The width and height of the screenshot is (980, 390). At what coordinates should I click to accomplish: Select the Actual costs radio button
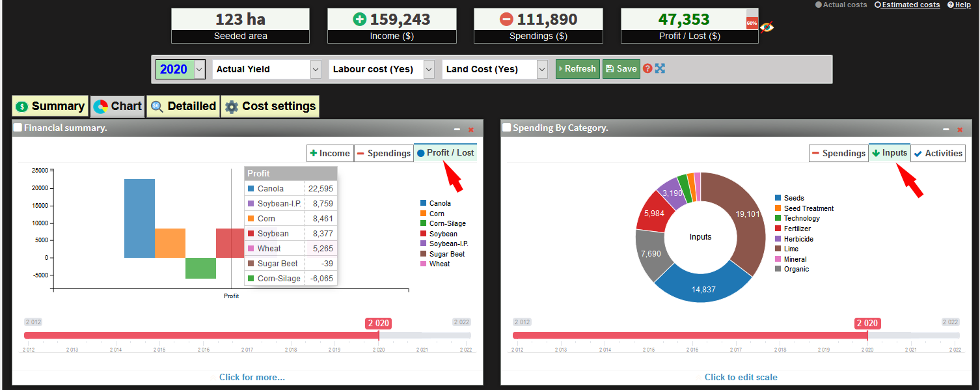pos(819,5)
